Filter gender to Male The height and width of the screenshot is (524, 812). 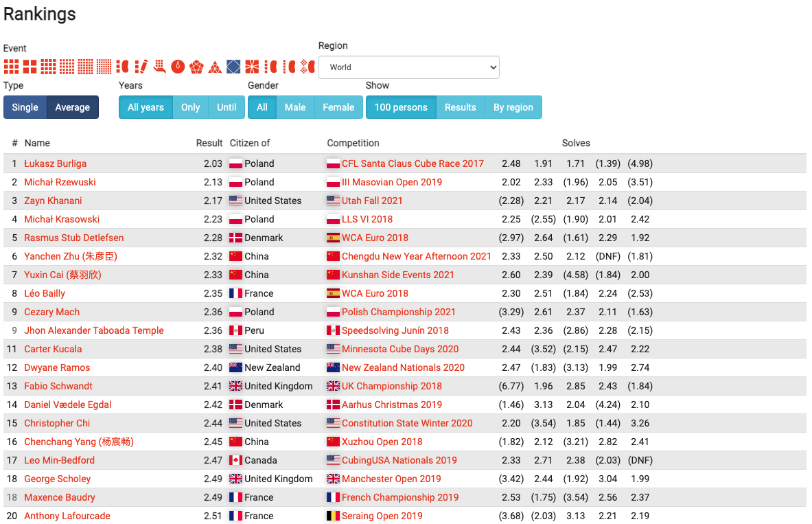pos(295,107)
